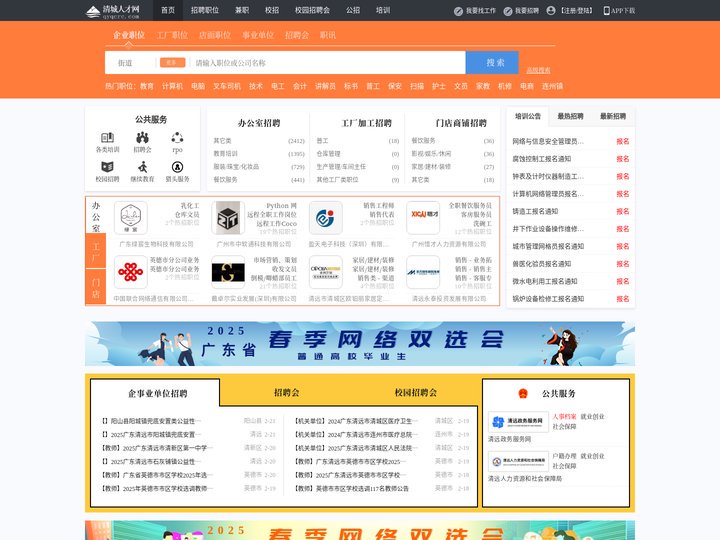The height and width of the screenshot is (540, 720).
Task: Click the orange 更多 button in search bar
Action: click(172, 62)
